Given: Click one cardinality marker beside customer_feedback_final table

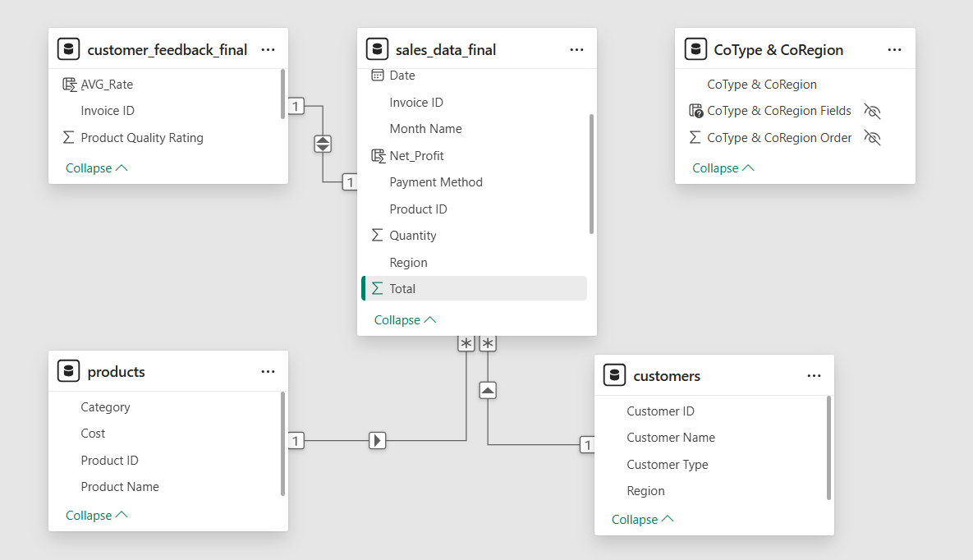Looking at the screenshot, I should pyautogui.click(x=296, y=106).
